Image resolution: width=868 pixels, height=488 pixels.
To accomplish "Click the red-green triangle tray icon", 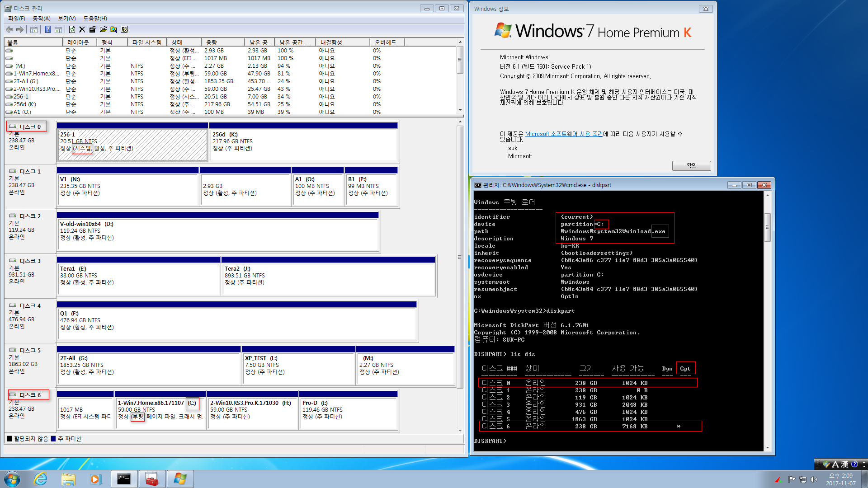I will [778, 479].
